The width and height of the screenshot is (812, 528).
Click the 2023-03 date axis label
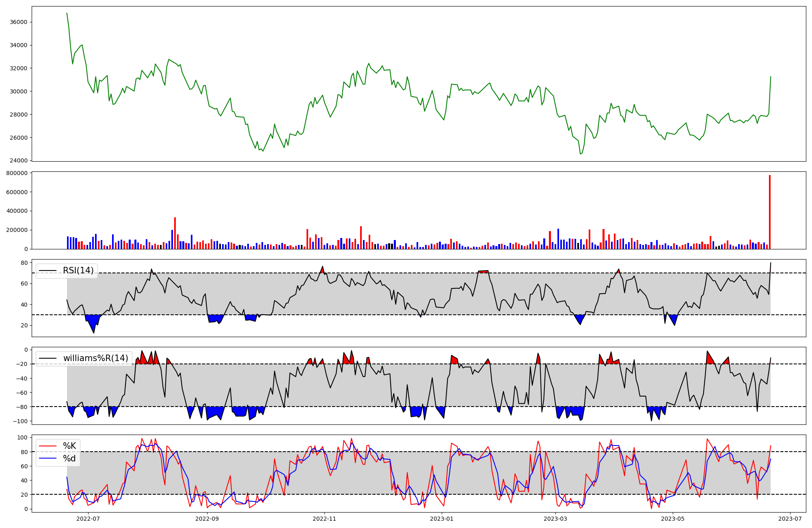pyautogui.click(x=555, y=519)
